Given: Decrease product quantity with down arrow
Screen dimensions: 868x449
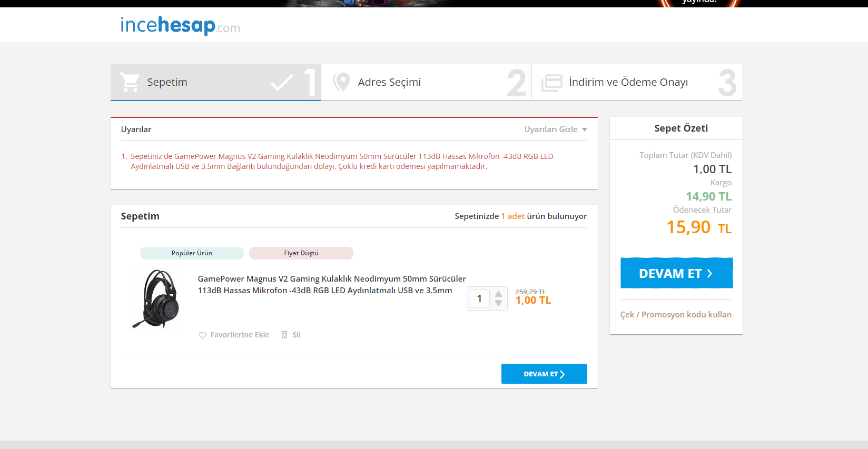Looking at the screenshot, I should pyautogui.click(x=498, y=303).
